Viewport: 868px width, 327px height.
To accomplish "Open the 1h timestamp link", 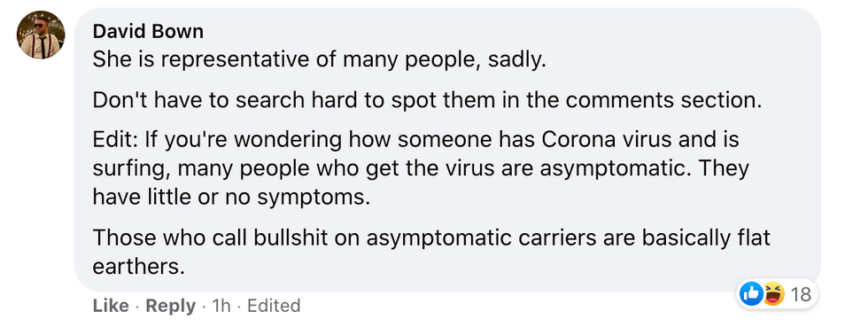I will point(221,306).
